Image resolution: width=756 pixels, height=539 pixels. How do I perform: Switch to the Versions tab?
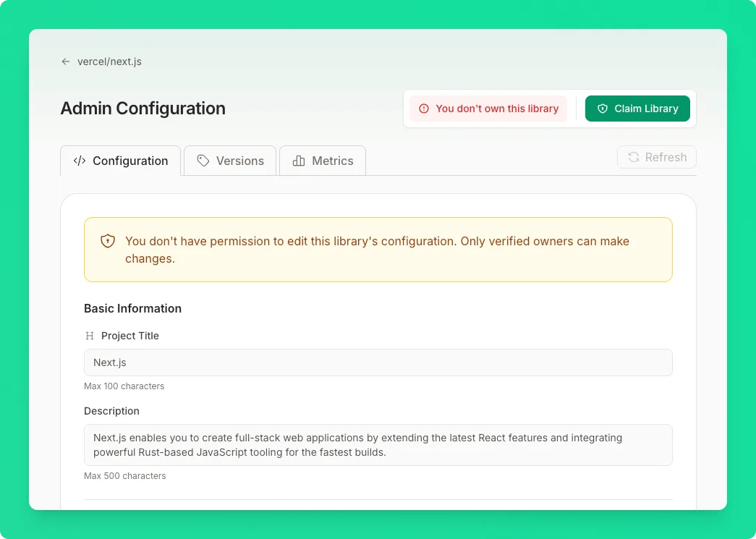coord(230,161)
